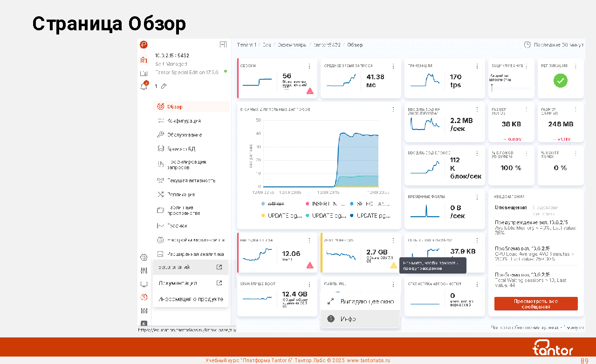The width and height of the screenshot is (596, 364).
Task: Click the external link icon beside База знаний
Action: [219, 268]
